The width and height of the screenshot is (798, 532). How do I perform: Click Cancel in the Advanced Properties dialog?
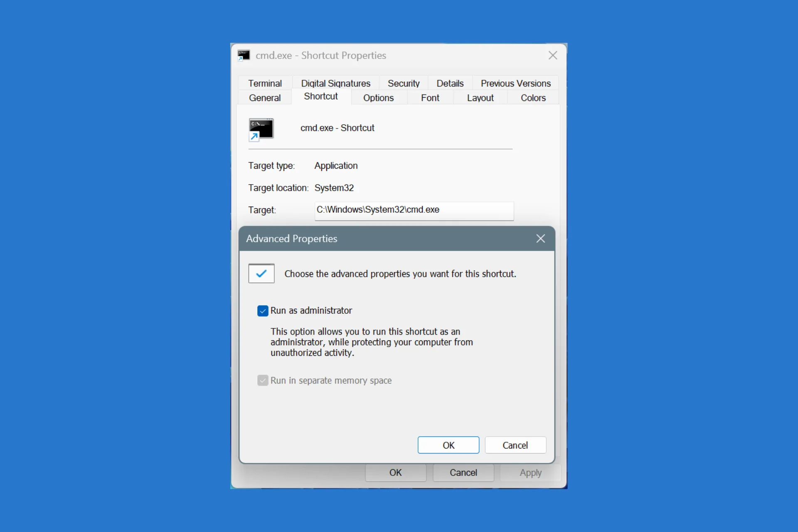515,445
